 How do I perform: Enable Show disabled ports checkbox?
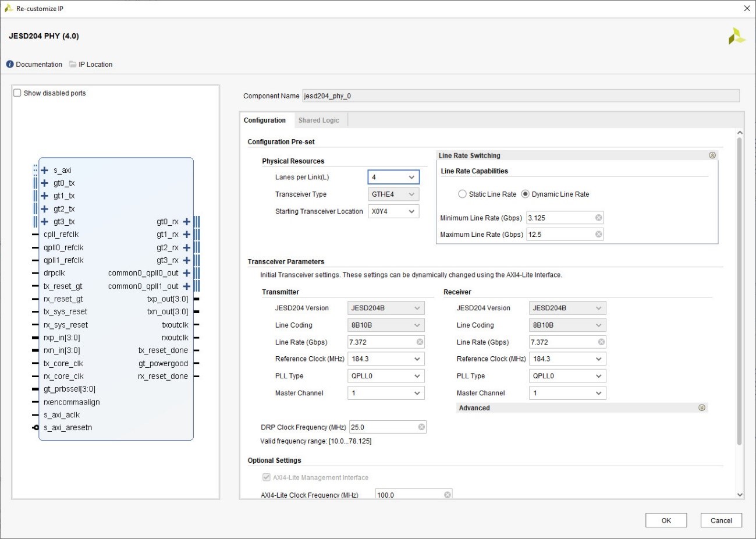(x=17, y=93)
